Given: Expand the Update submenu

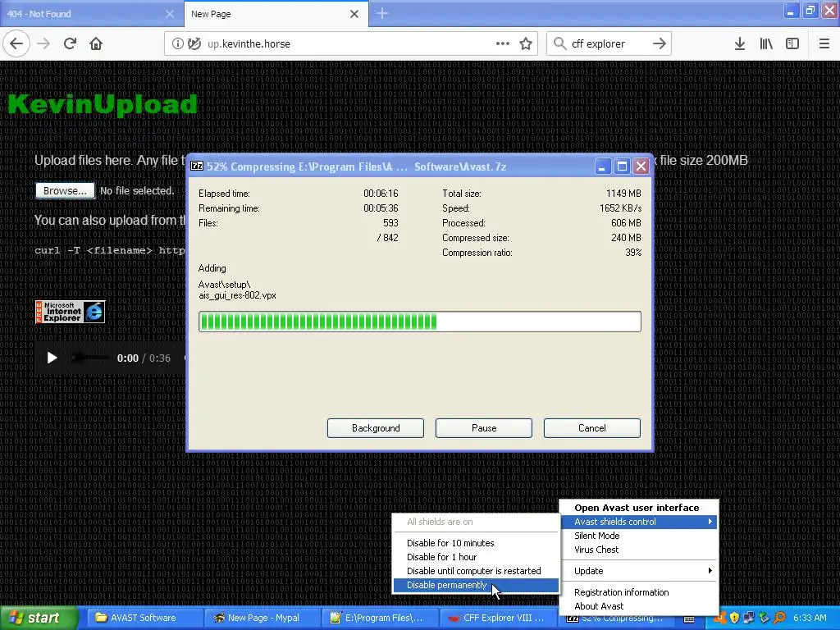Looking at the screenshot, I should pyautogui.click(x=639, y=571).
